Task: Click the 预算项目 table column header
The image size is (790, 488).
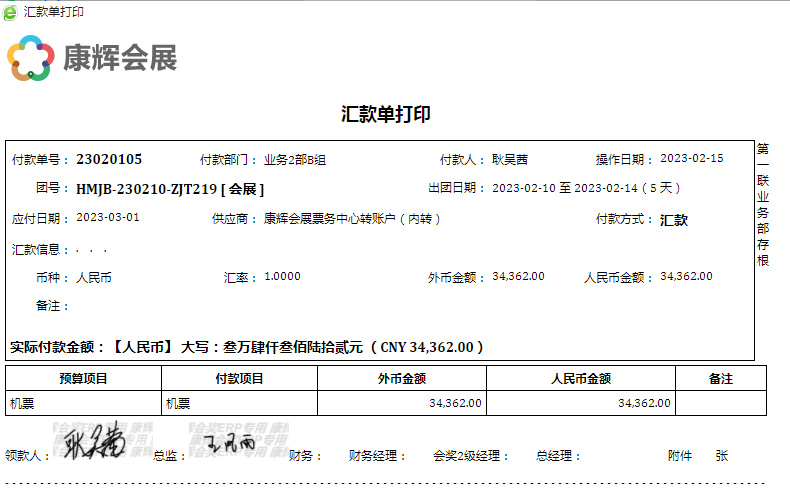Action: 83,379
